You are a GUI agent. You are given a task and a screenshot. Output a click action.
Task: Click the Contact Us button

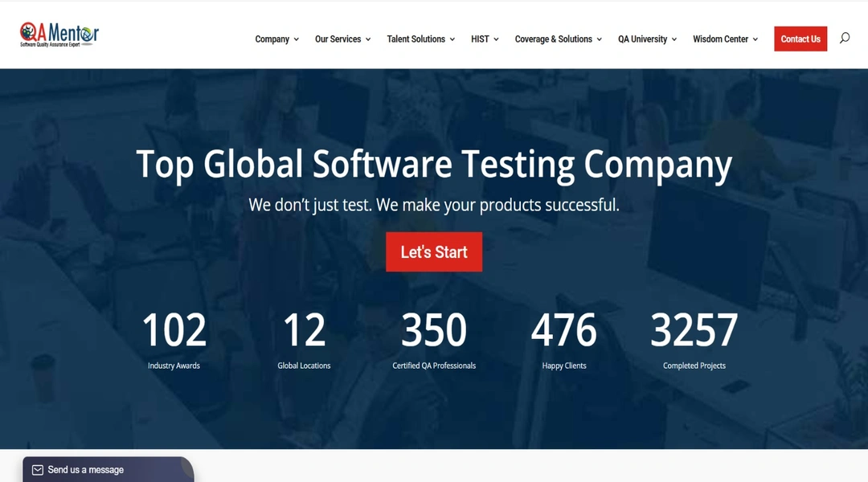[800, 39]
